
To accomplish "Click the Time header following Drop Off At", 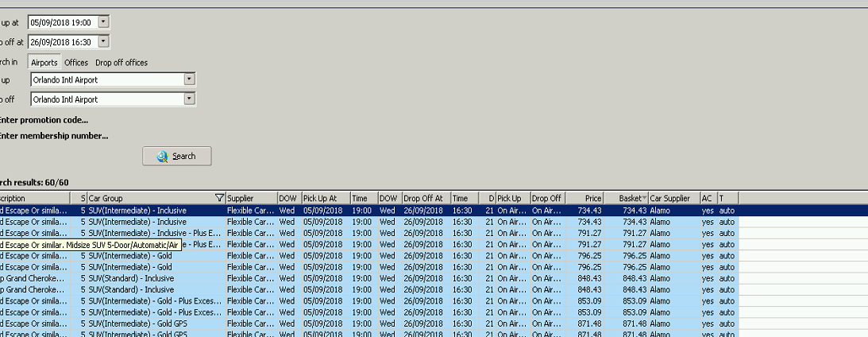I will [465, 198].
